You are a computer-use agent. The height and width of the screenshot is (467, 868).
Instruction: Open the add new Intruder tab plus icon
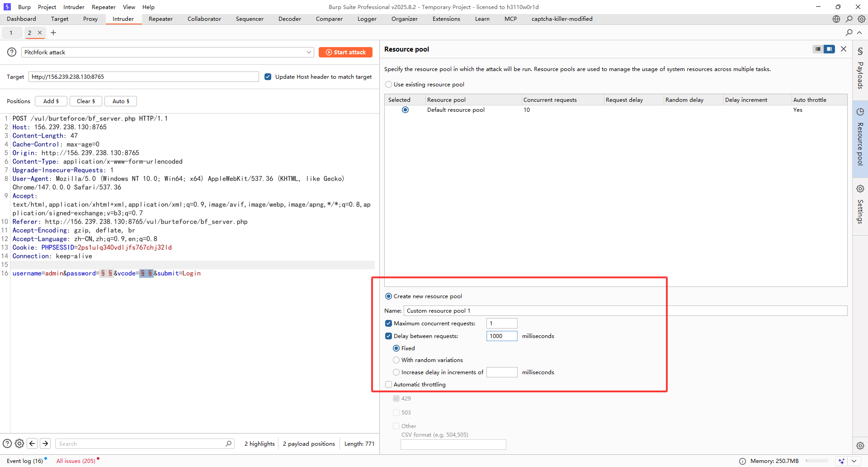(x=53, y=33)
